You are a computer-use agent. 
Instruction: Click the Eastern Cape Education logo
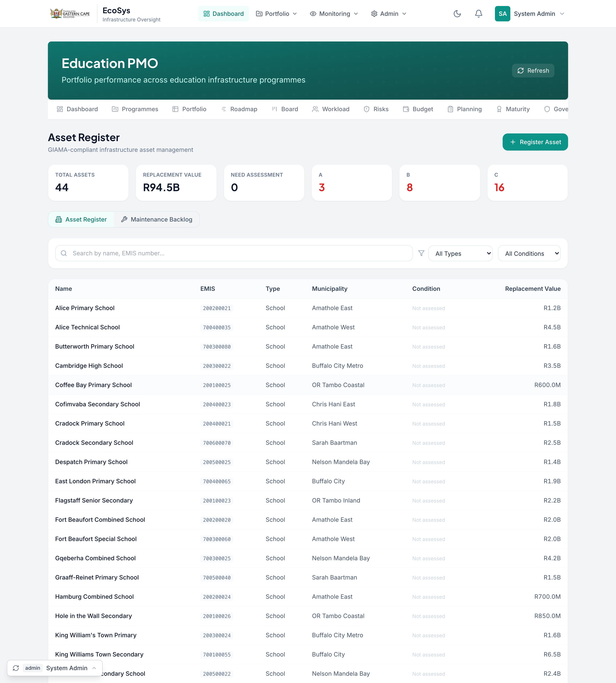point(70,13)
